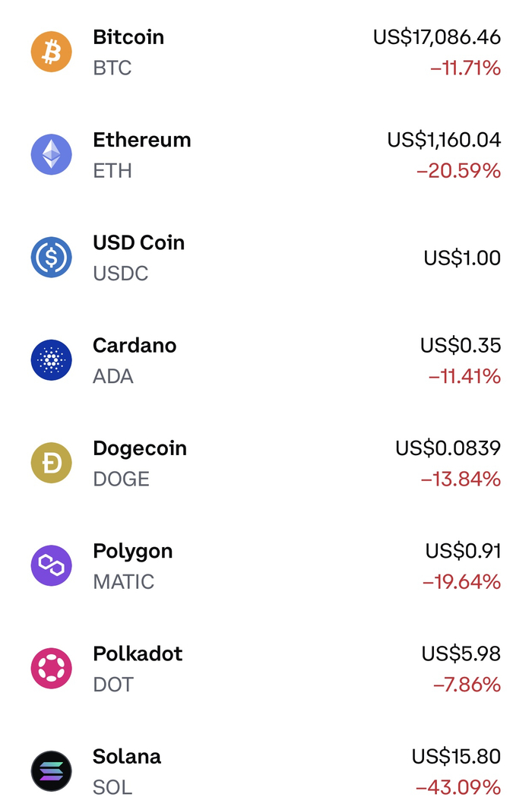Click the Ethereum diamond logo
532x810 pixels.
[x=51, y=154]
